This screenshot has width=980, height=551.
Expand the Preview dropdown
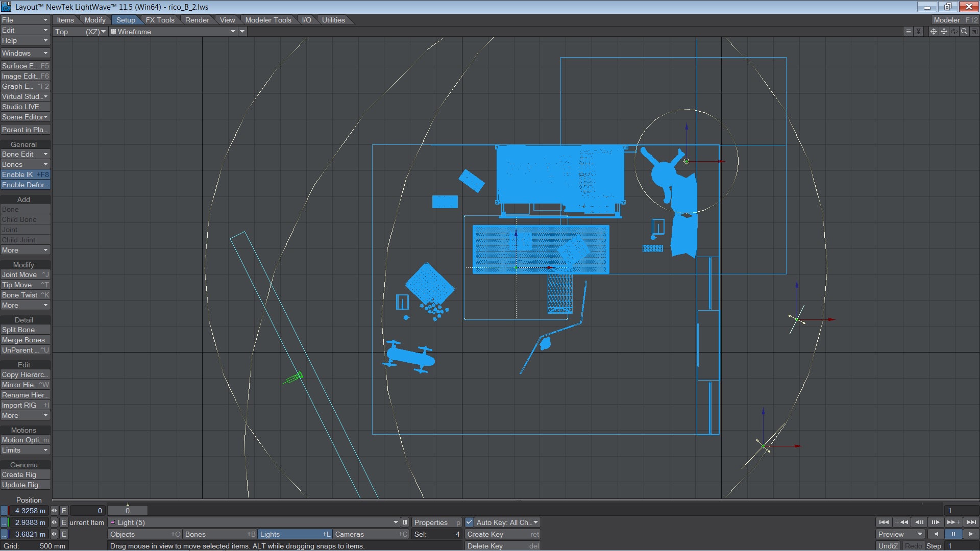point(900,534)
